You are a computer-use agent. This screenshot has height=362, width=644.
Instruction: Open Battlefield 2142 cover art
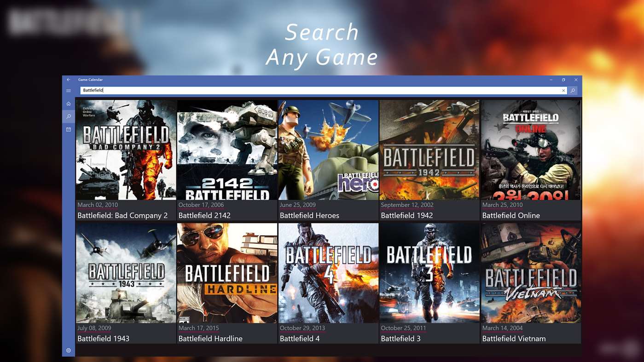tap(227, 150)
